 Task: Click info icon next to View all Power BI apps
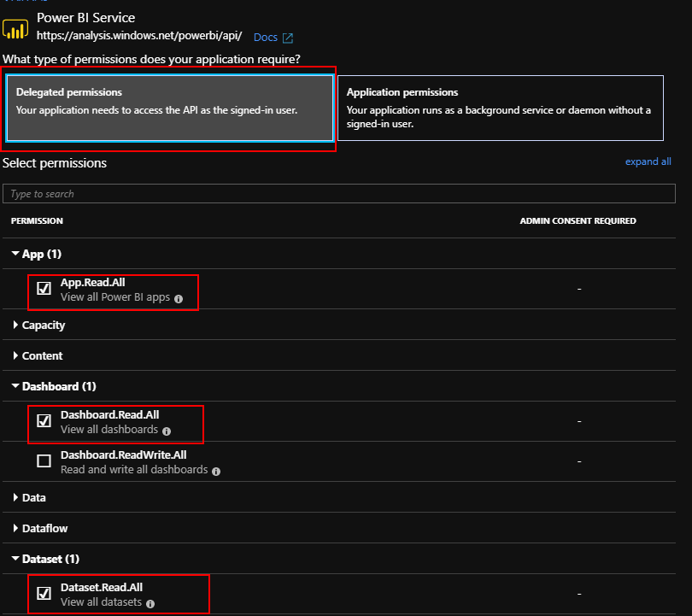pyautogui.click(x=179, y=299)
